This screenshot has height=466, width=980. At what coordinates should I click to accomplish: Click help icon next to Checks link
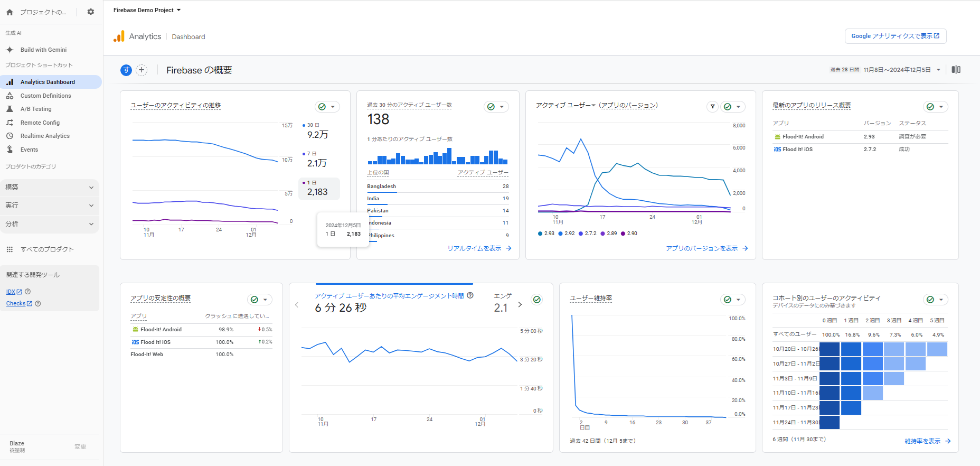38,303
